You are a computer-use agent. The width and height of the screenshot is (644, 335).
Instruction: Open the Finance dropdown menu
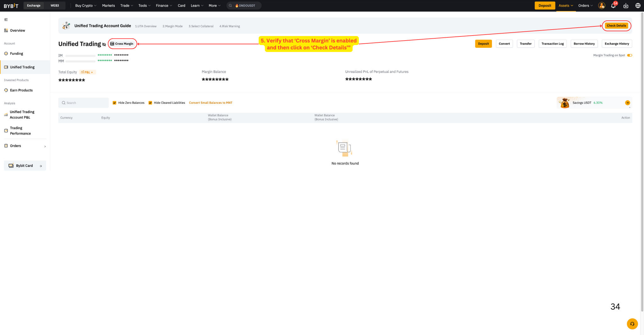pyautogui.click(x=164, y=6)
